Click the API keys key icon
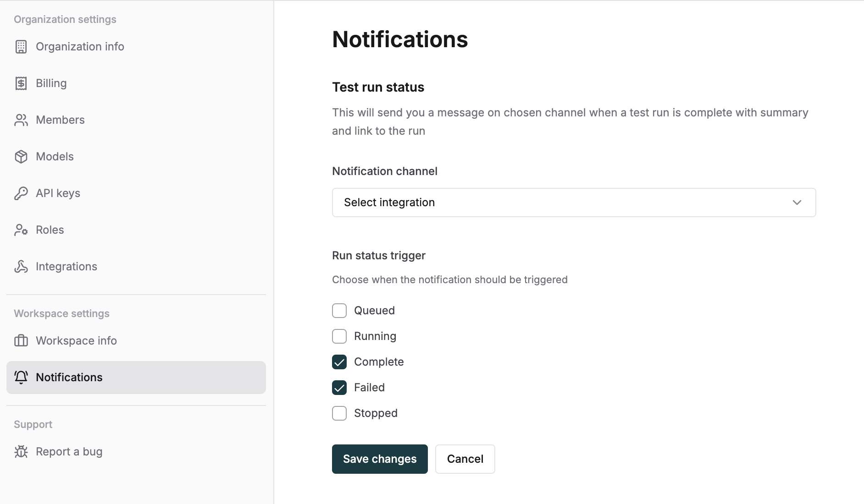The image size is (864, 504). (22, 193)
